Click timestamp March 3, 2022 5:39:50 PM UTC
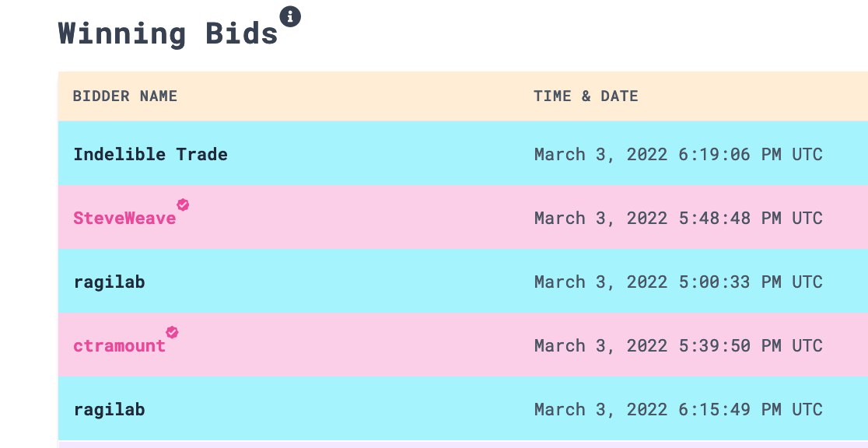The height and width of the screenshot is (448, 868). (678, 346)
